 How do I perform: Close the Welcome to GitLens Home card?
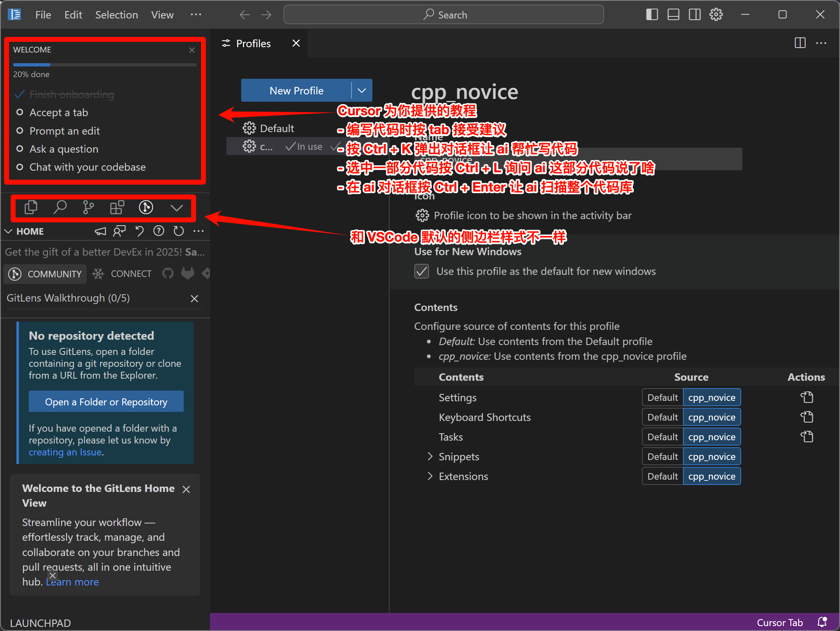pyautogui.click(x=186, y=489)
